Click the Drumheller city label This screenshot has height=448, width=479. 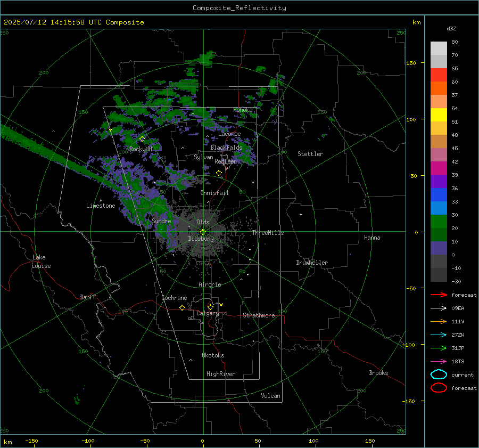(x=312, y=263)
